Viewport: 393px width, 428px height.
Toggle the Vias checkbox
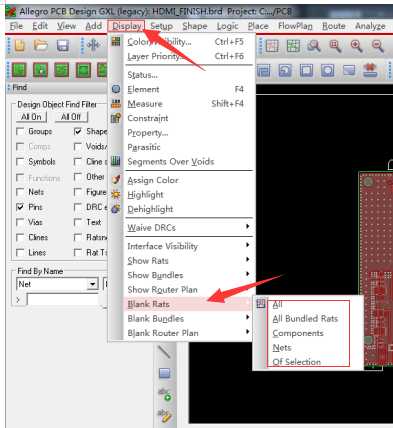(20, 222)
